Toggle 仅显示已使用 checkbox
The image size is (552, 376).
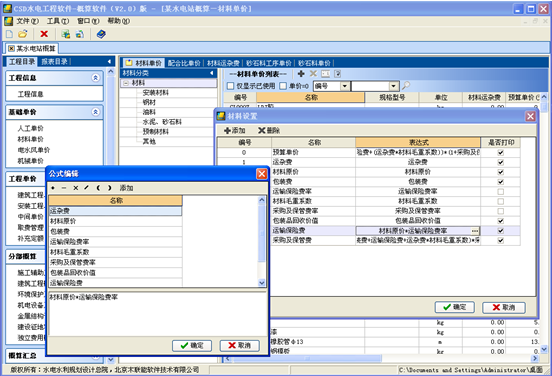[x=231, y=86]
